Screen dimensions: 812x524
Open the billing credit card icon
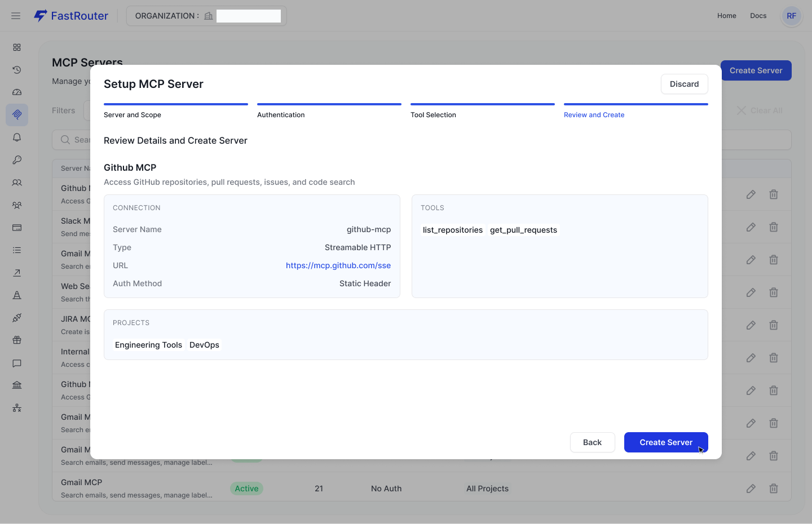pos(16,227)
